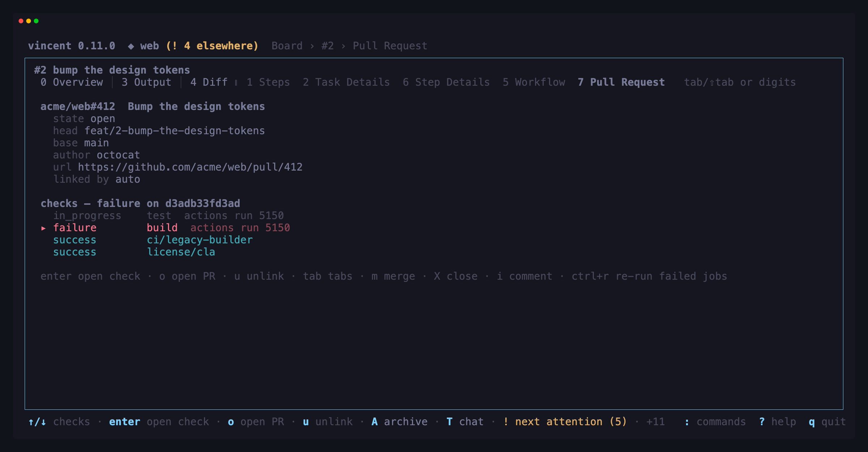Click the #2 breadcrumb item
The height and width of the screenshot is (452, 868).
click(327, 46)
